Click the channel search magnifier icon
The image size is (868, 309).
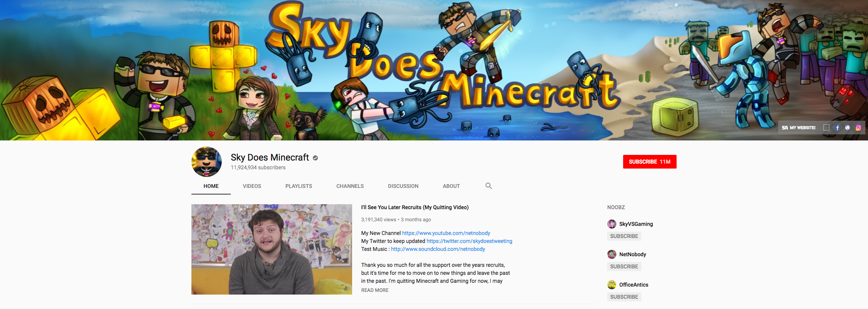pyautogui.click(x=489, y=186)
